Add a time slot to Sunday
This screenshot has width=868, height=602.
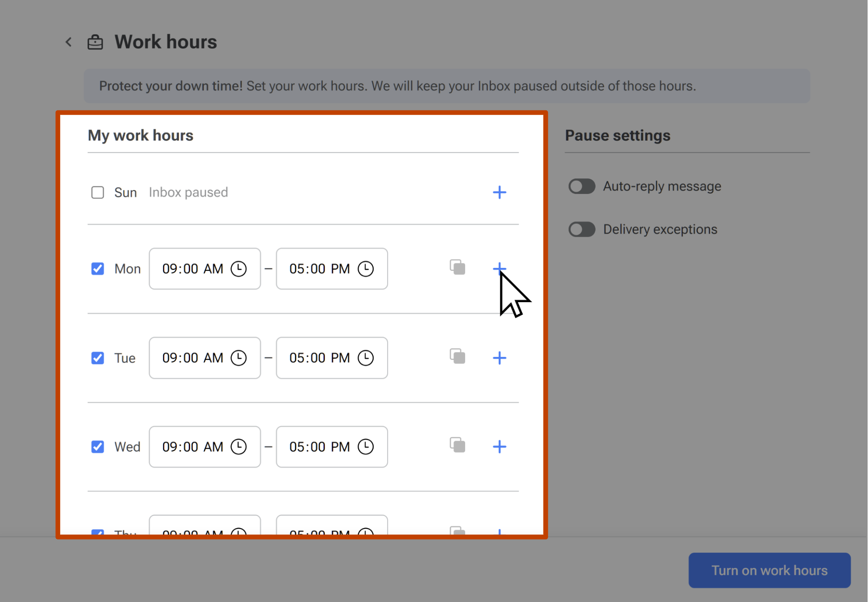click(x=499, y=192)
